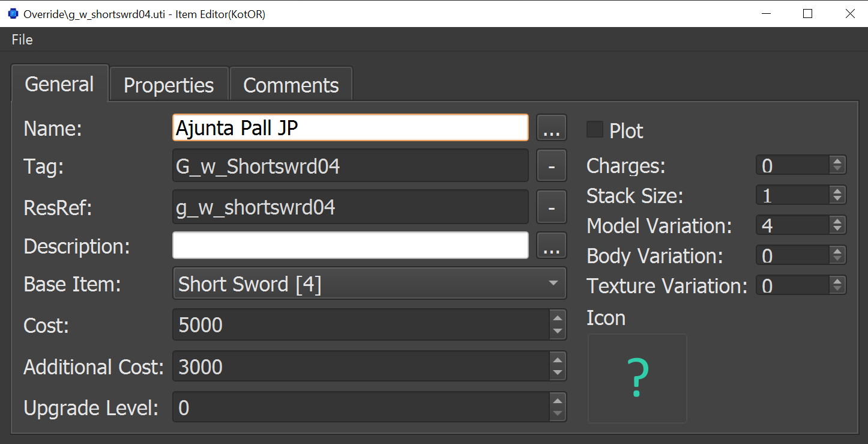Click the generate Tag dash button
The image size is (868, 444).
click(x=551, y=166)
